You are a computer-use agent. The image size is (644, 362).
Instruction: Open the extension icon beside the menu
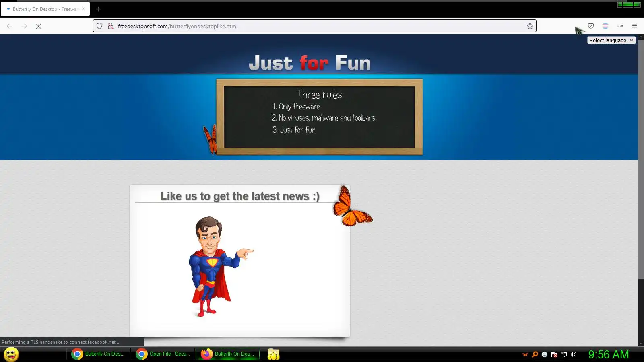[x=620, y=26]
